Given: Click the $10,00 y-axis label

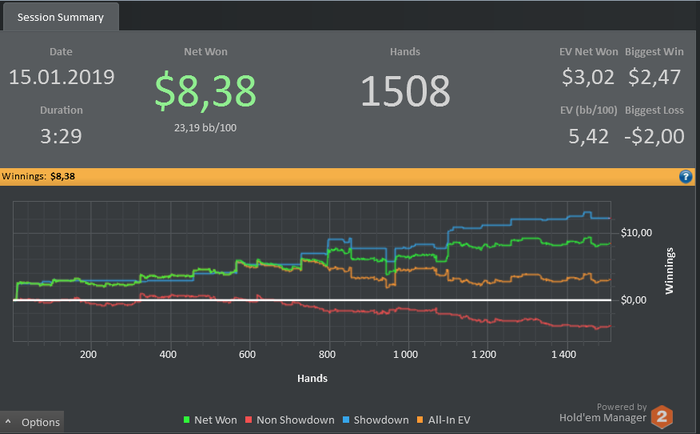Looking at the screenshot, I should point(636,233).
